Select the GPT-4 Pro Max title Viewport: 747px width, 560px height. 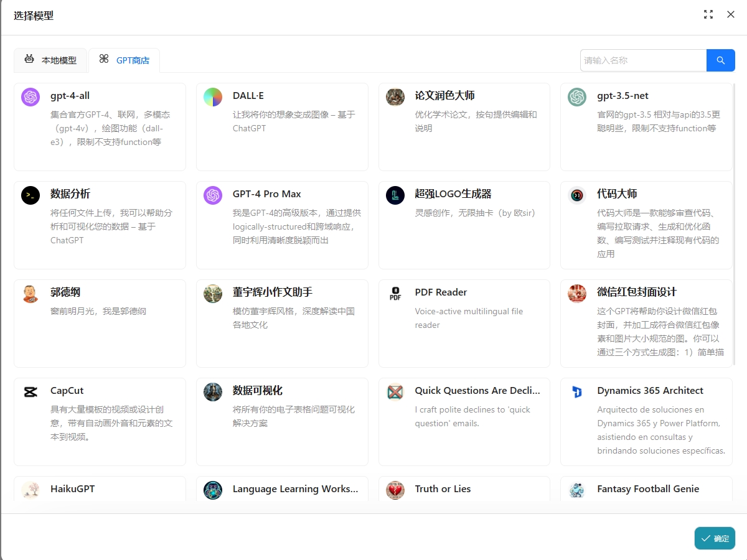point(267,194)
